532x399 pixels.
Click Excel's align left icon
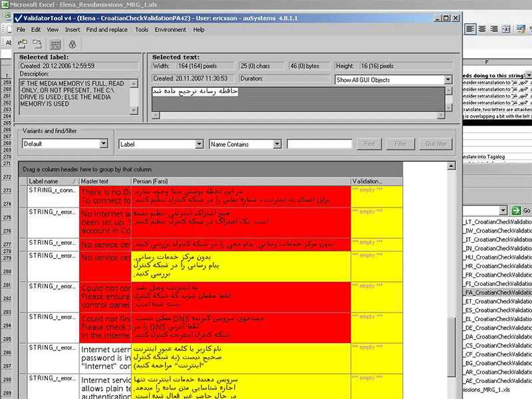point(470,29)
